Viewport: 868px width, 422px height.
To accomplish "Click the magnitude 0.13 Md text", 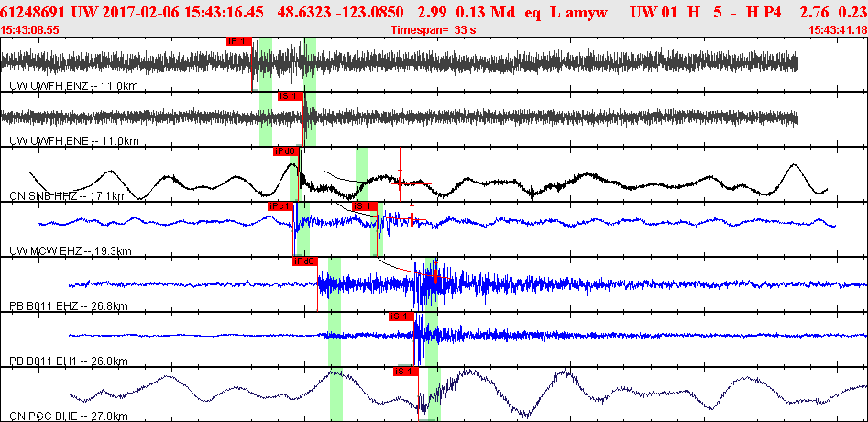I will (x=486, y=12).
